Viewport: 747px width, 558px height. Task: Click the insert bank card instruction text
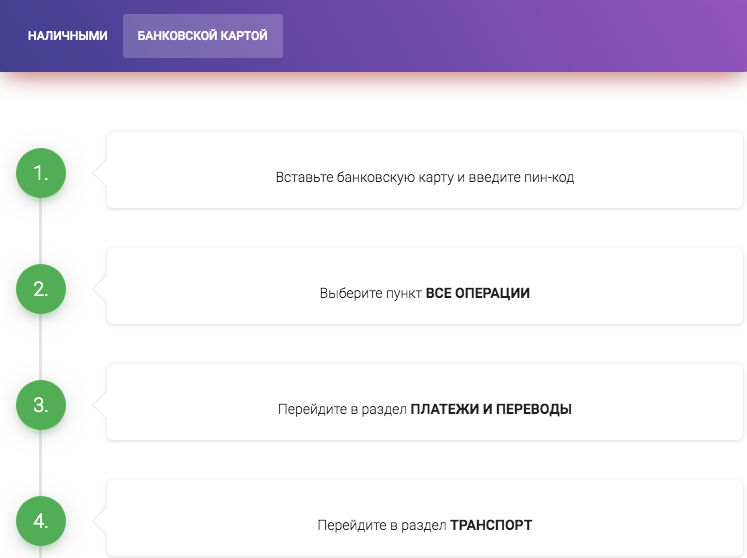pyautogui.click(x=425, y=178)
